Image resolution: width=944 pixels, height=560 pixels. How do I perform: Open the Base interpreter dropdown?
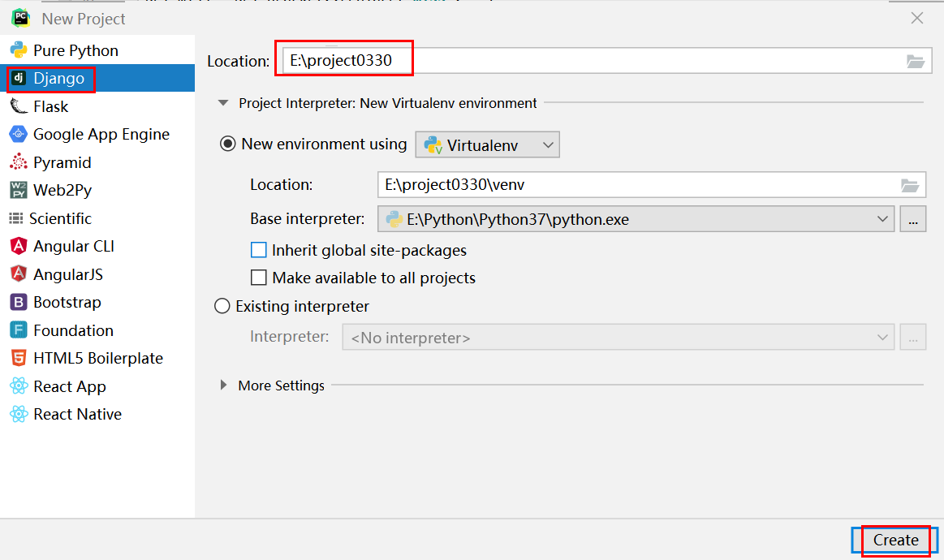(636, 219)
